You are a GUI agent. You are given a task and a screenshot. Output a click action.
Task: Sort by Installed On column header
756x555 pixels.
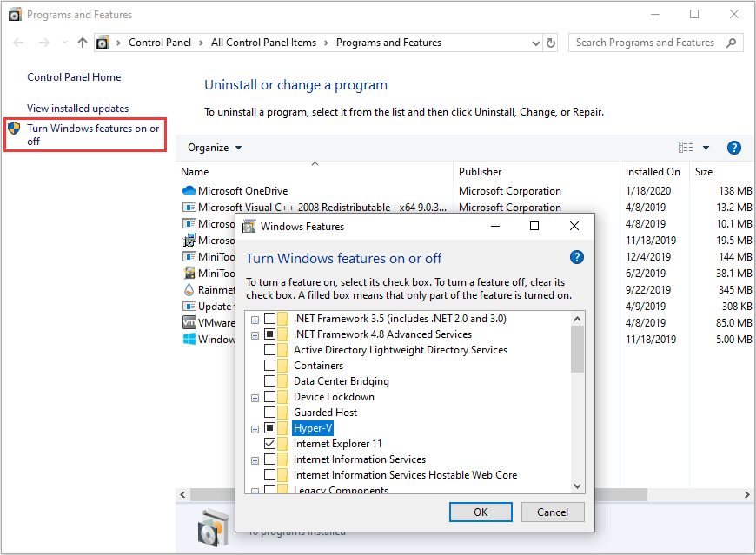click(x=653, y=172)
